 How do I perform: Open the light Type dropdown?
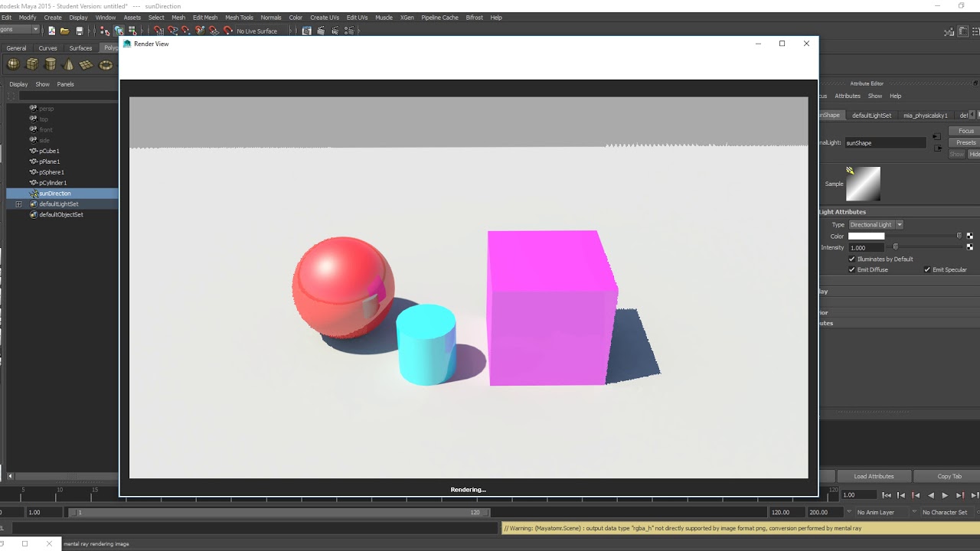(876, 224)
